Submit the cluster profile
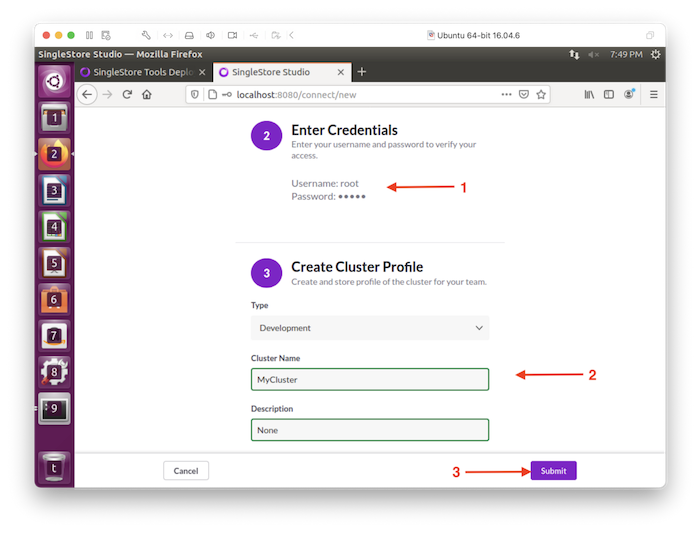This screenshot has height=533, width=700. (x=554, y=471)
